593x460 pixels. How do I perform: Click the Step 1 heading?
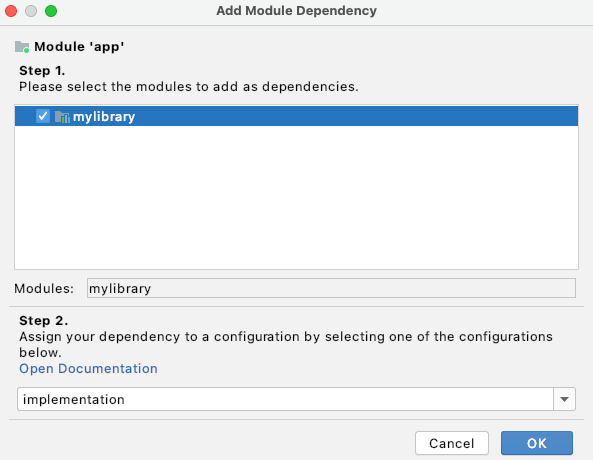pos(42,70)
